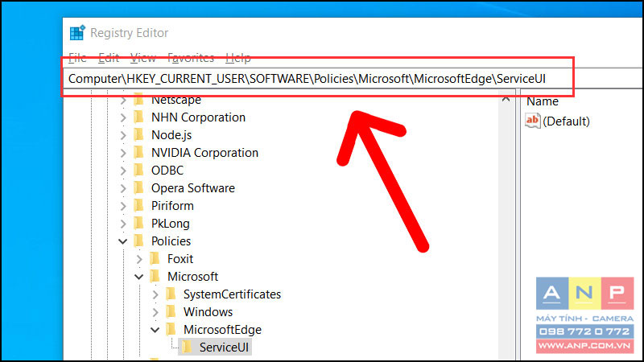This screenshot has width=644, height=362.
Task: Select the MicrosoftEdge key label
Action: pos(222,330)
